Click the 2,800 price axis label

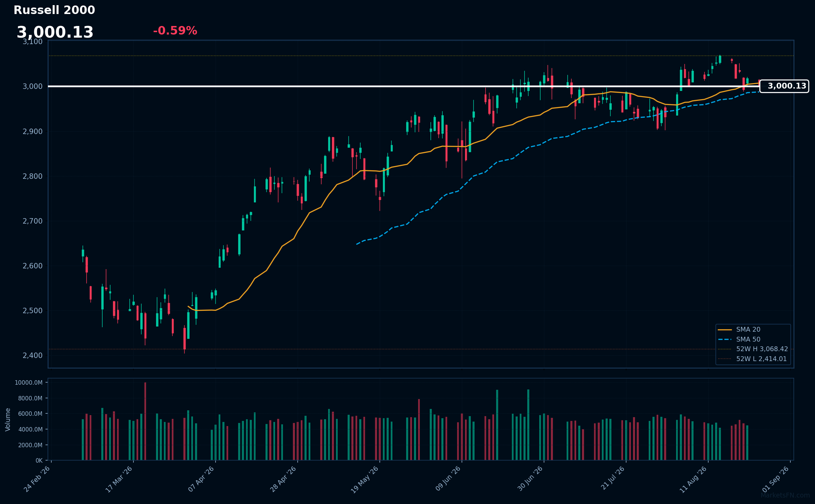point(33,176)
